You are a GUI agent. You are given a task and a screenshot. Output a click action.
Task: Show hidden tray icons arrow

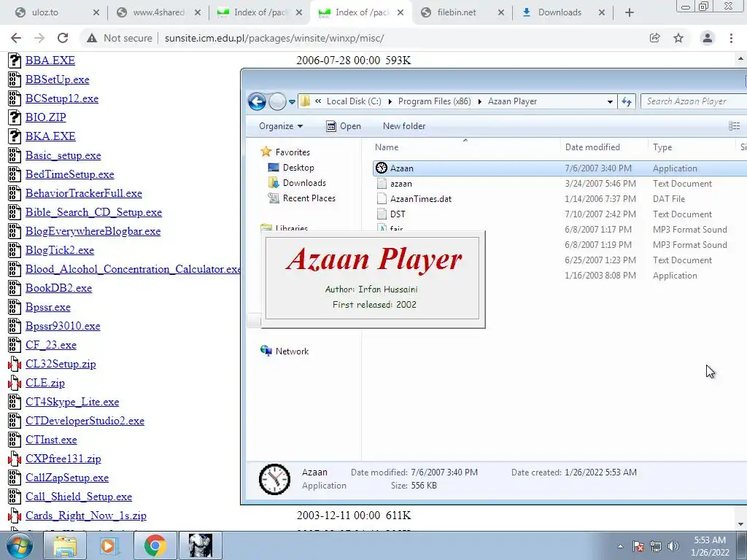pyautogui.click(x=620, y=546)
